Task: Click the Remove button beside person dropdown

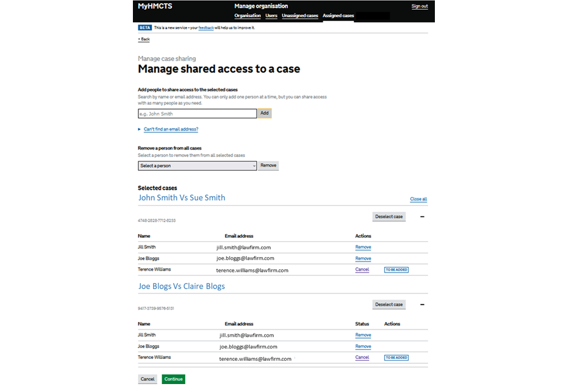Action: point(268,165)
